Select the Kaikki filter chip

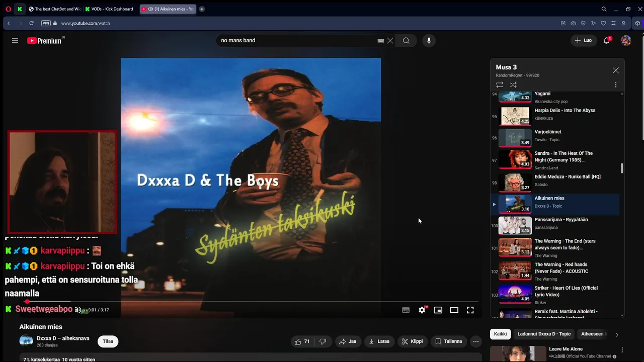[500, 334]
